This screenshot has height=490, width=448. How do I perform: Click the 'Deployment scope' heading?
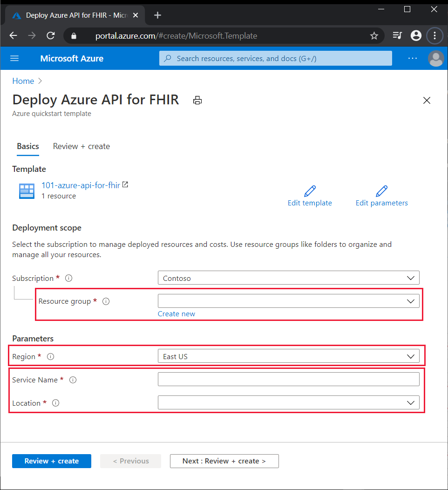[x=47, y=228]
